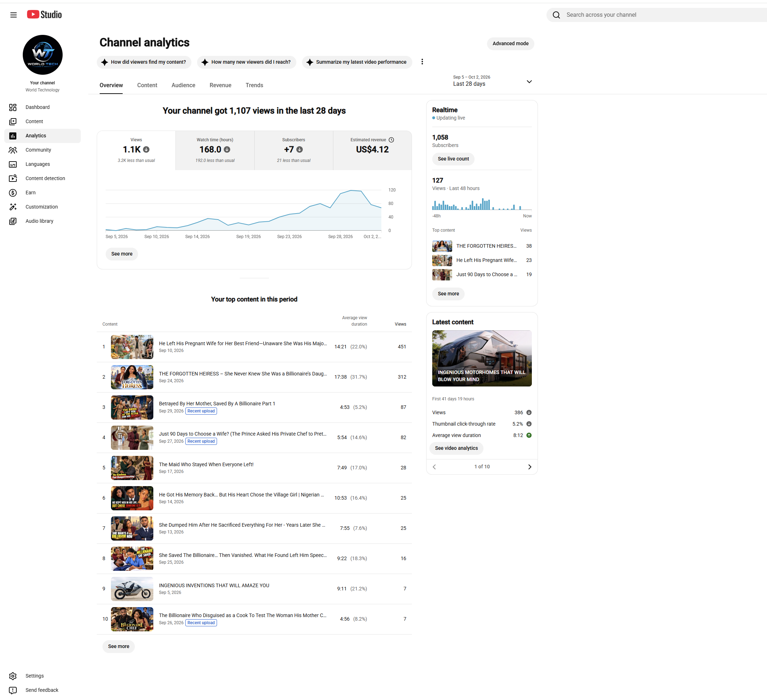Go to next latest content item

(530, 467)
